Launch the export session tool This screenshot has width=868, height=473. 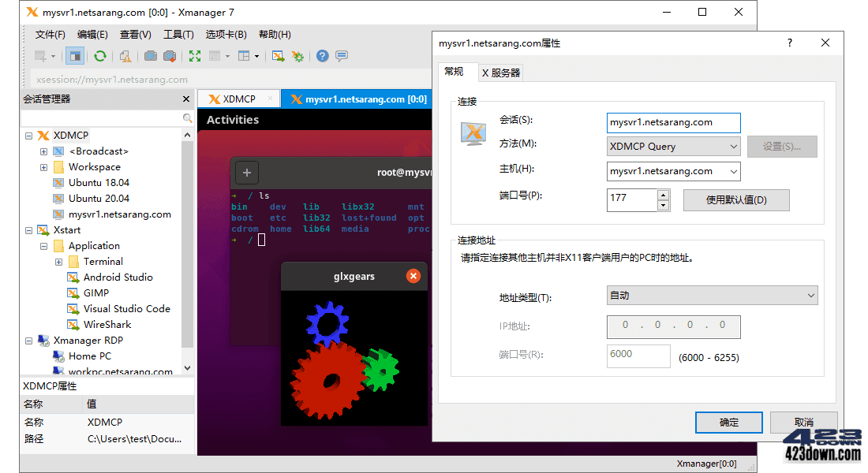point(277,56)
